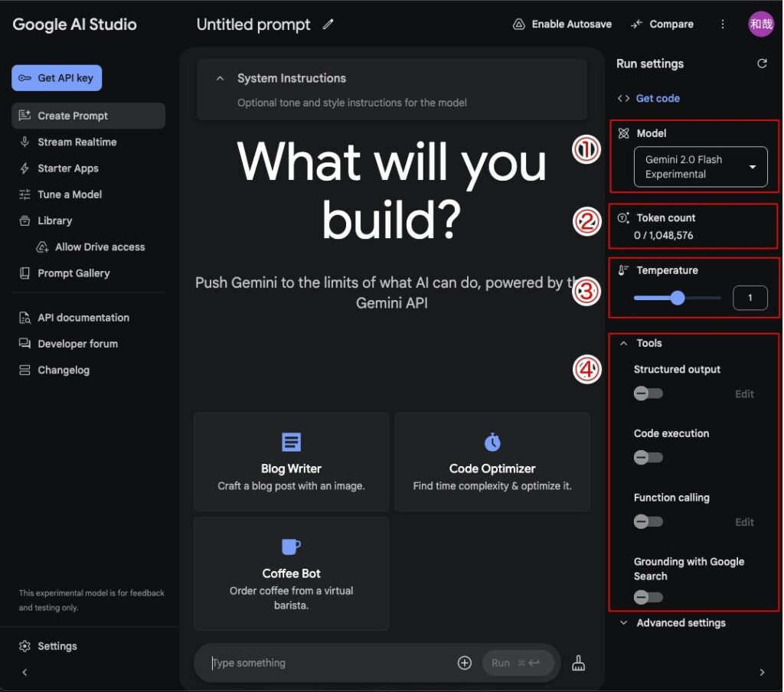Image resolution: width=784 pixels, height=692 pixels.
Task: Click the Temperature thermometer icon
Action: (x=623, y=270)
